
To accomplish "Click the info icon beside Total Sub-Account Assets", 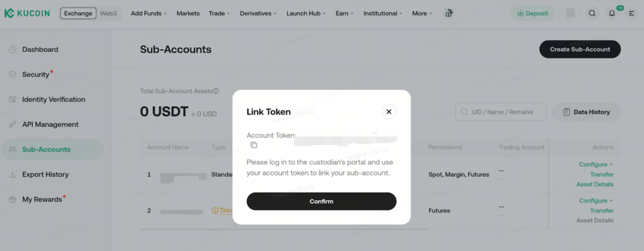I will click(216, 91).
